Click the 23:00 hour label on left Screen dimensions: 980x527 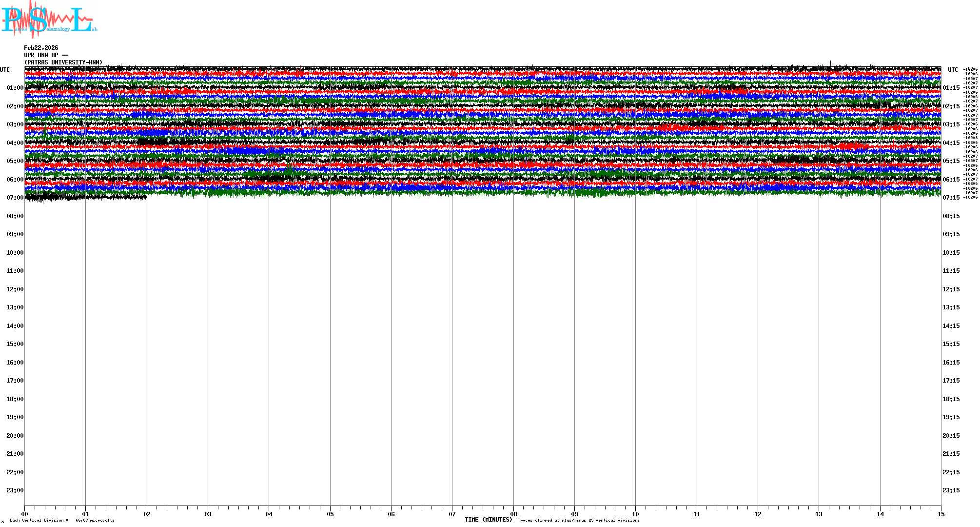[x=15, y=490]
